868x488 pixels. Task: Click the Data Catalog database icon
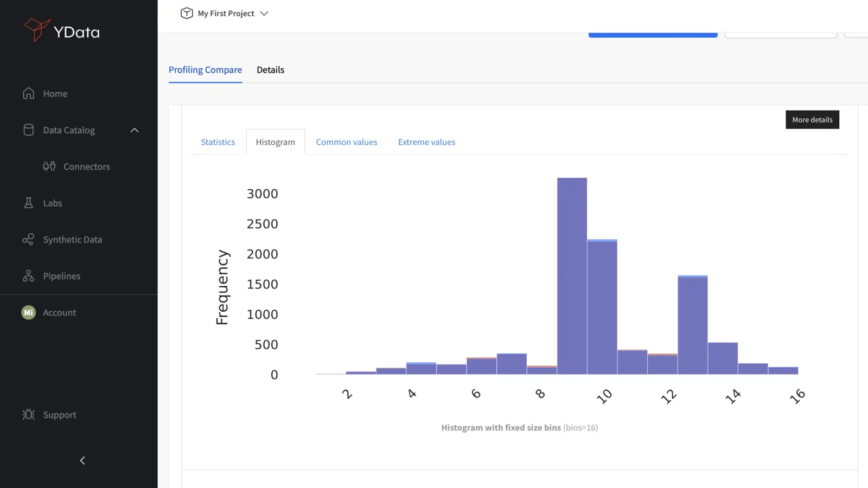(29, 130)
